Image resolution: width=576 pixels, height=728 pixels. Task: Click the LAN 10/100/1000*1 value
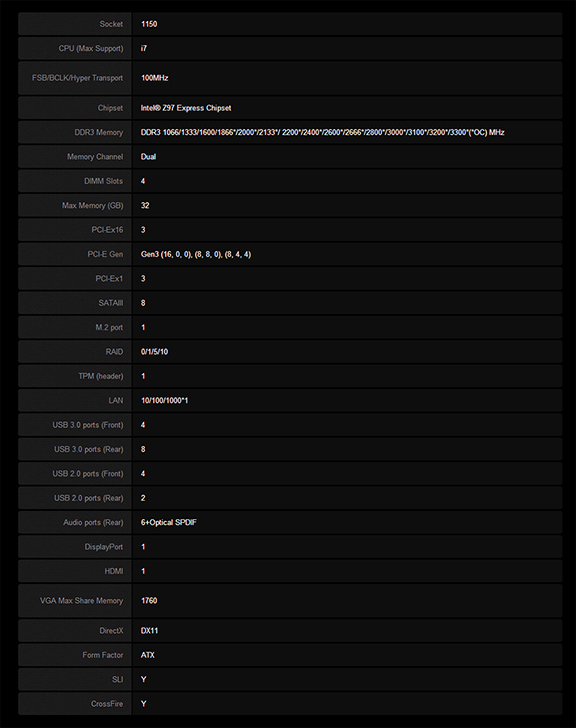pos(164,400)
